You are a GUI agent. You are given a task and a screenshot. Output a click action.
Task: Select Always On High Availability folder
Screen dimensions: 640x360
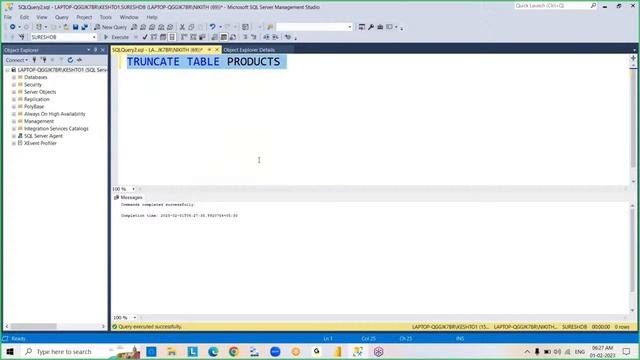click(x=55, y=114)
